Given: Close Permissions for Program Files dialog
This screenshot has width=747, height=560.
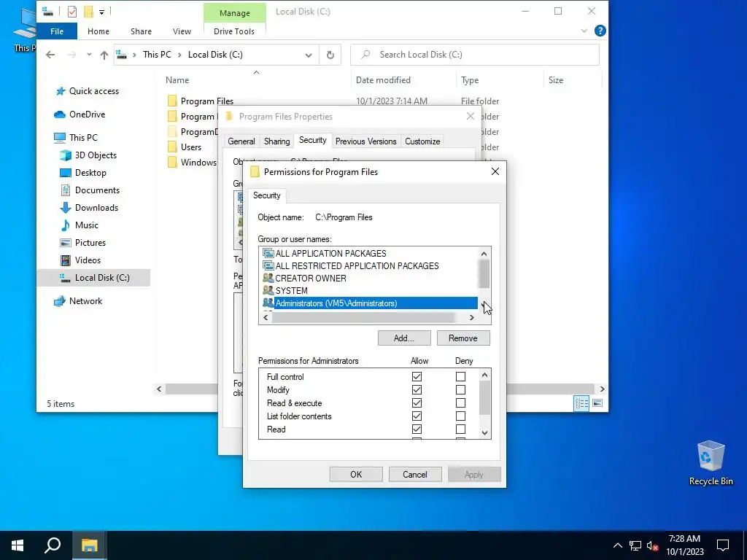Looking at the screenshot, I should [495, 171].
